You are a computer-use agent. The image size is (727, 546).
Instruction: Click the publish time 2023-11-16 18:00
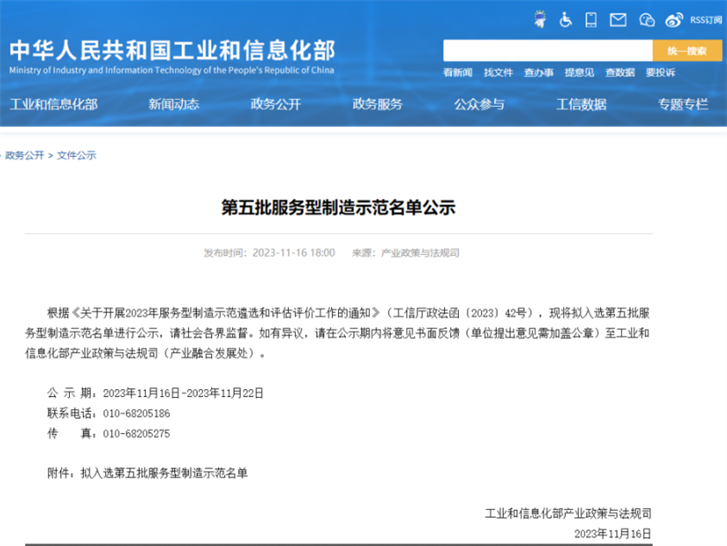(x=293, y=253)
